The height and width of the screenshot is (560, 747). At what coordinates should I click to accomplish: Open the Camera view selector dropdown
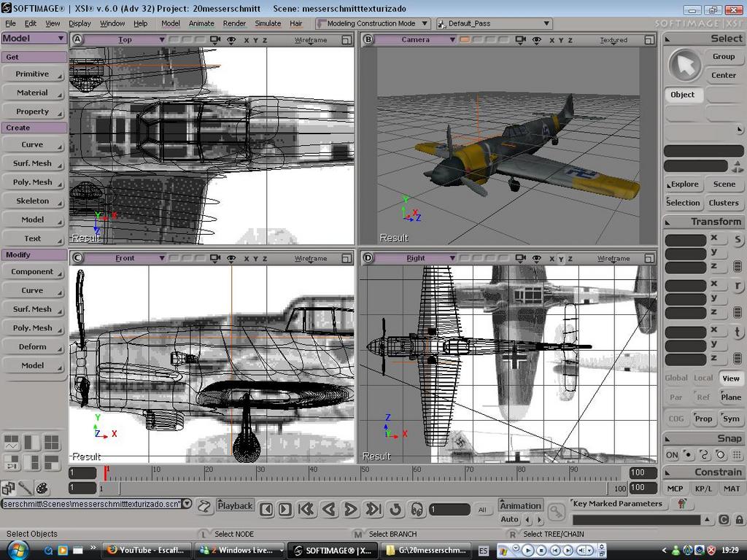point(415,40)
